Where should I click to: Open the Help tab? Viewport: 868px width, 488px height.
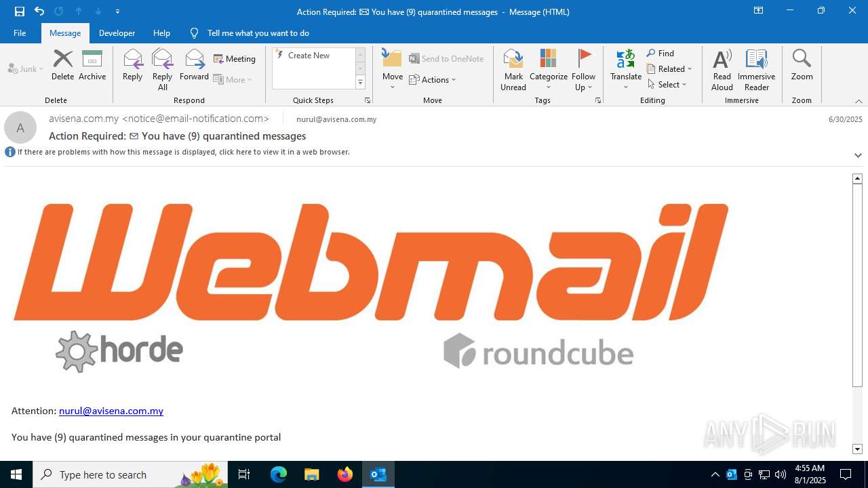click(161, 33)
